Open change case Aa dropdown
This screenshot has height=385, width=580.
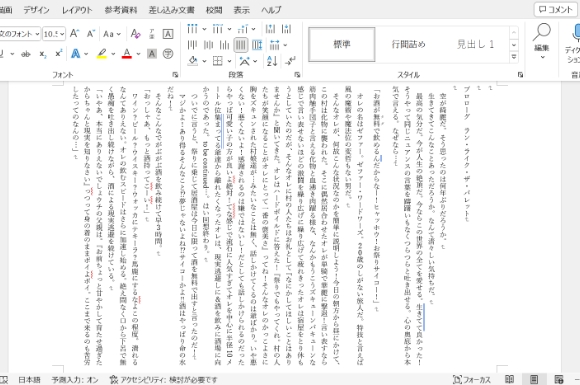[112, 34]
